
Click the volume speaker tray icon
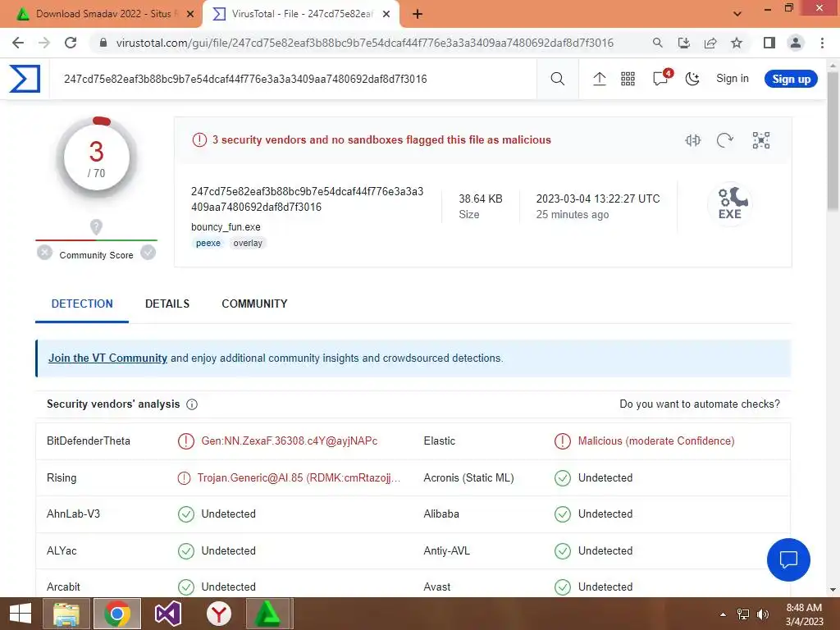(x=763, y=614)
